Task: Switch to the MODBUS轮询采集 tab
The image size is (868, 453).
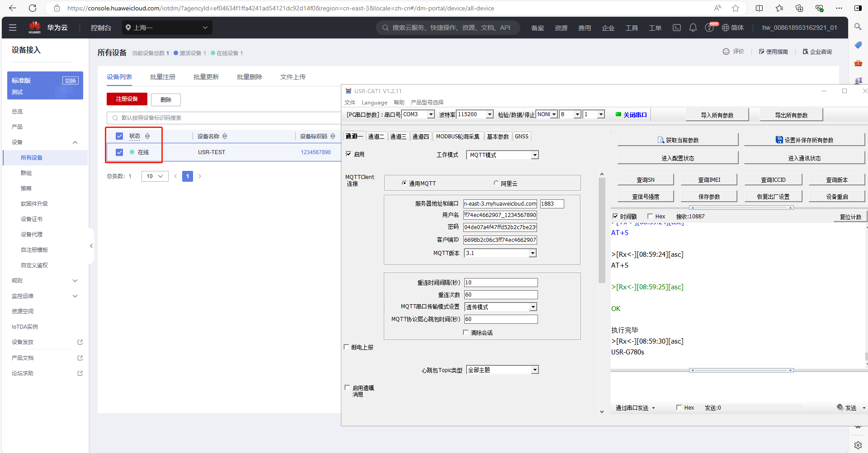Action: click(x=458, y=137)
